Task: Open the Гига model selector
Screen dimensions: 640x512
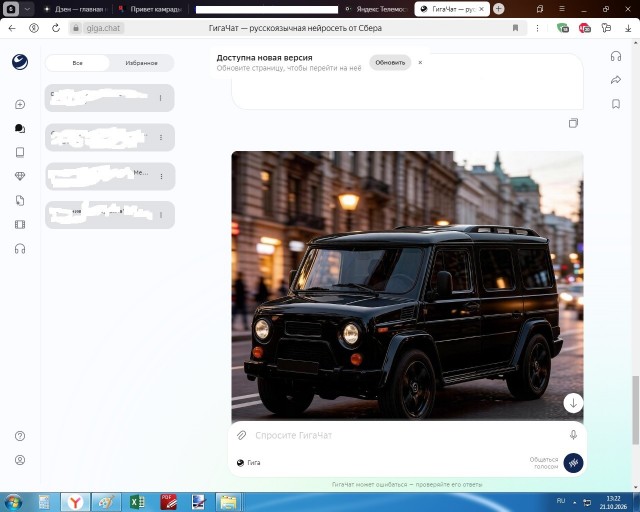Action: pos(249,463)
